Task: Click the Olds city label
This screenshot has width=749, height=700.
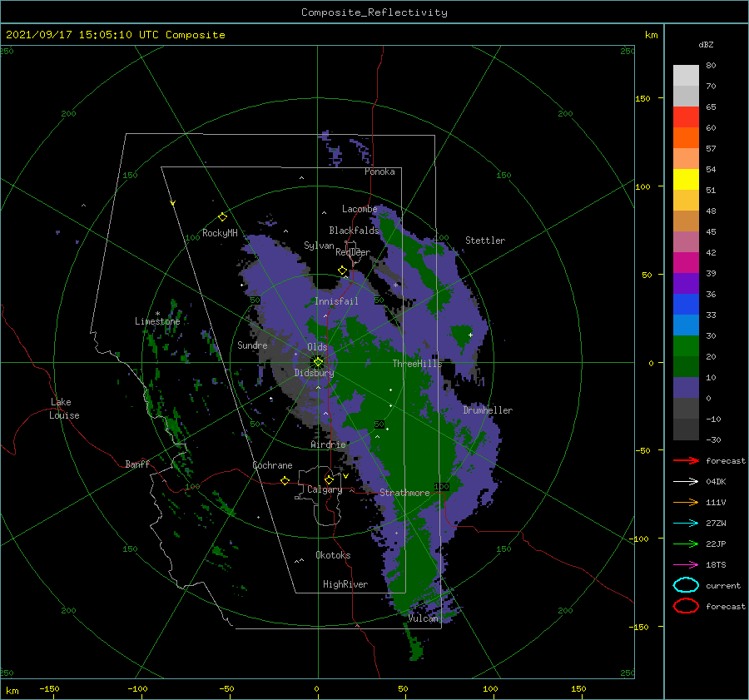Action: point(317,347)
